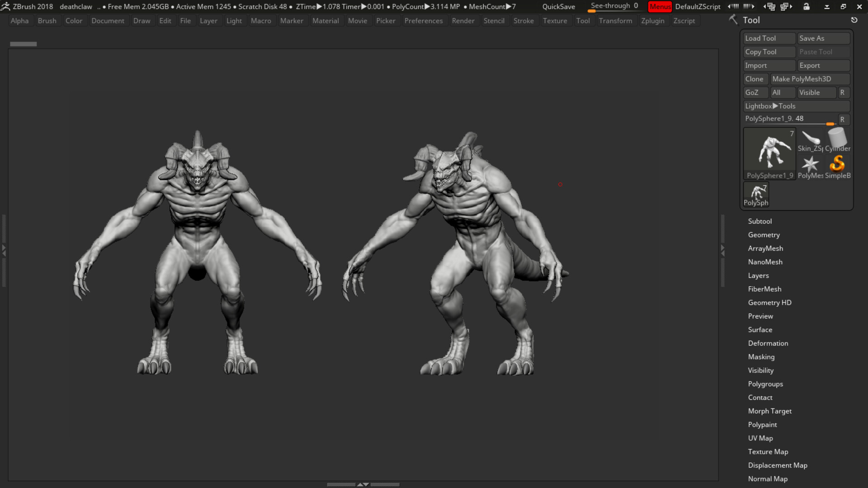Click the hammer icon beside Tool palette title
Image resolution: width=868 pixels, height=488 pixels.
733,19
